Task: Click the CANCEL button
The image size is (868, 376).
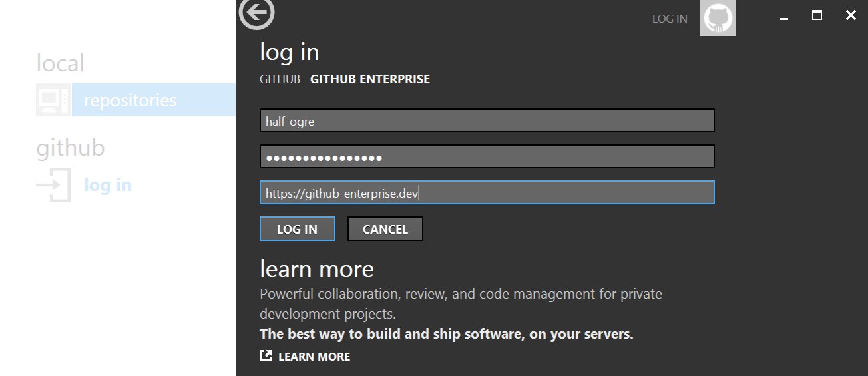Action: [385, 229]
